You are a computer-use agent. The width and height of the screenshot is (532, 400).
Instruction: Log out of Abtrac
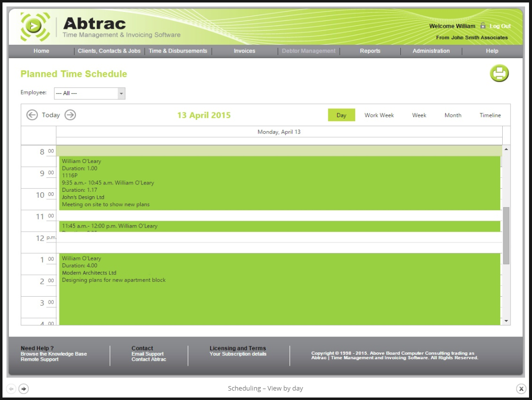tap(500, 26)
